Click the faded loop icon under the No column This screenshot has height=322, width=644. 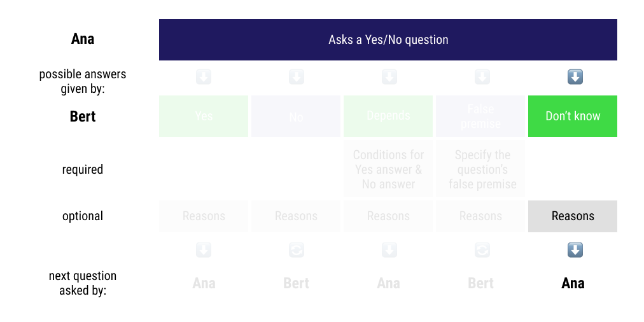click(297, 250)
